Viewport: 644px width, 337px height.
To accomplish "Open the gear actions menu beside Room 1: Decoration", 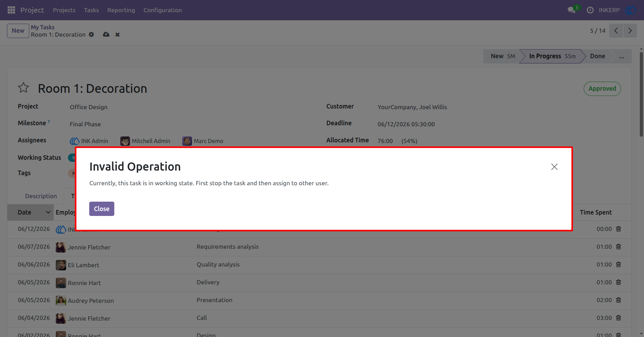I will pos(91,35).
